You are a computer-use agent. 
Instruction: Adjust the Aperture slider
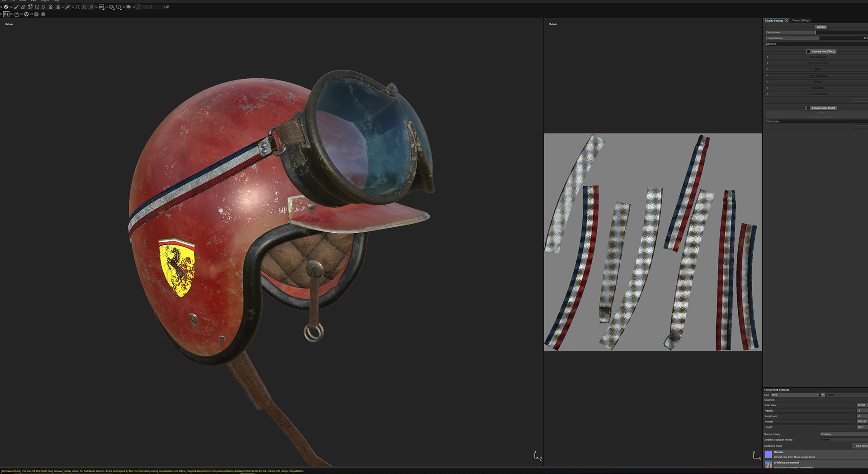point(817,44)
